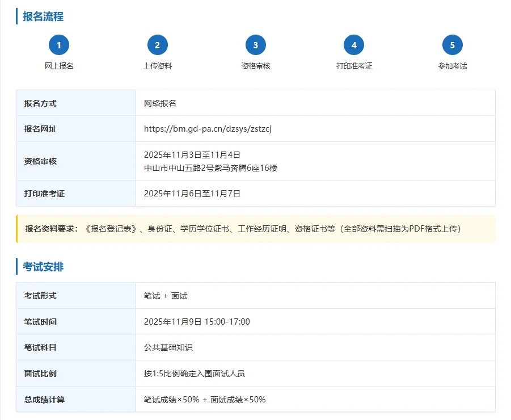Select the 考试安排 section header
The height and width of the screenshot is (420, 511).
pyautogui.click(x=43, y=266)
